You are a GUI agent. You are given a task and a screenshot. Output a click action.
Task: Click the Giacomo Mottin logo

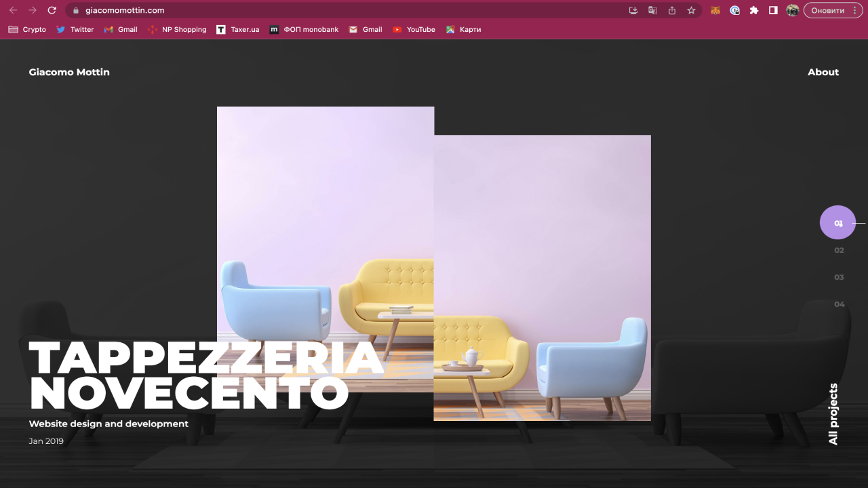tap(68, 72)
